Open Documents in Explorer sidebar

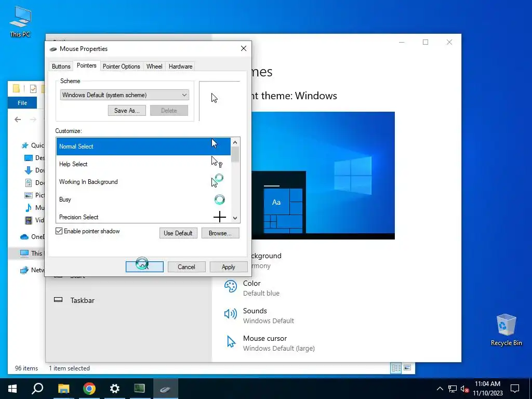click(35, 183)
